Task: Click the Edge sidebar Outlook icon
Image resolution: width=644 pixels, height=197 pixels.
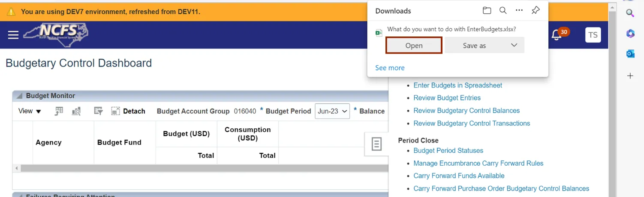Action: click(630, 54)
